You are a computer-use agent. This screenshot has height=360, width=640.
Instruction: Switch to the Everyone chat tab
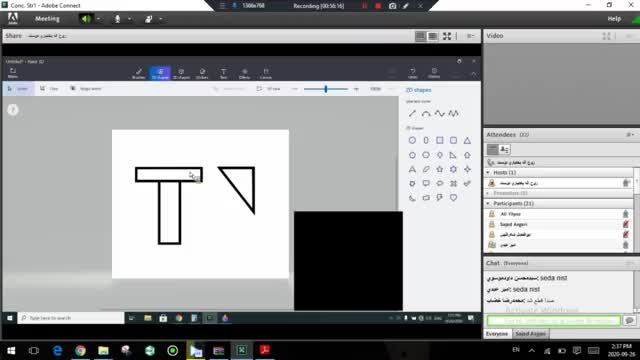point(497,334)
